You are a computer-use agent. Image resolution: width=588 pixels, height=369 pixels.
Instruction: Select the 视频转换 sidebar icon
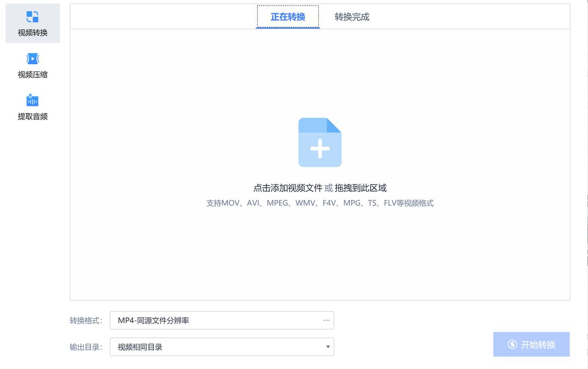coord(32,17)
